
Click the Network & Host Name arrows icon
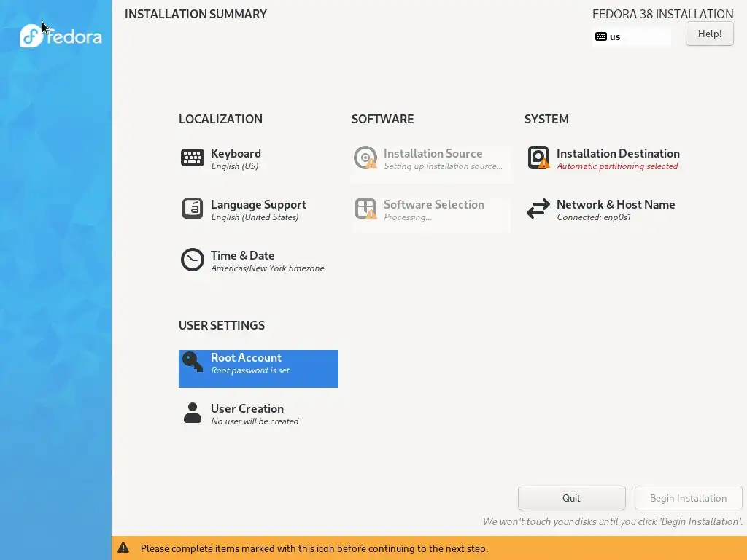coord(538,209)
